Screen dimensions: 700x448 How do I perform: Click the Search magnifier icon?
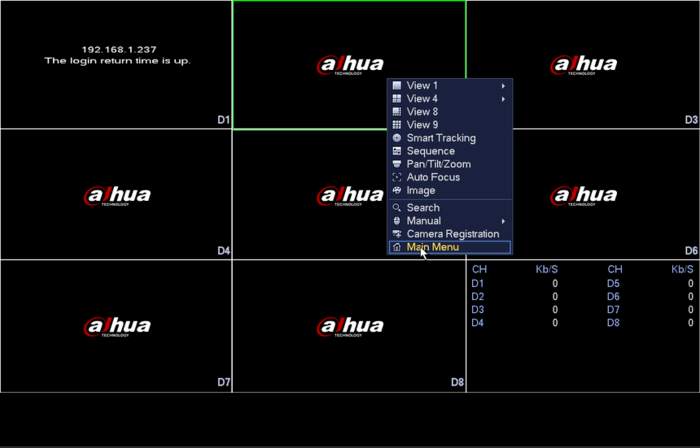396,207
